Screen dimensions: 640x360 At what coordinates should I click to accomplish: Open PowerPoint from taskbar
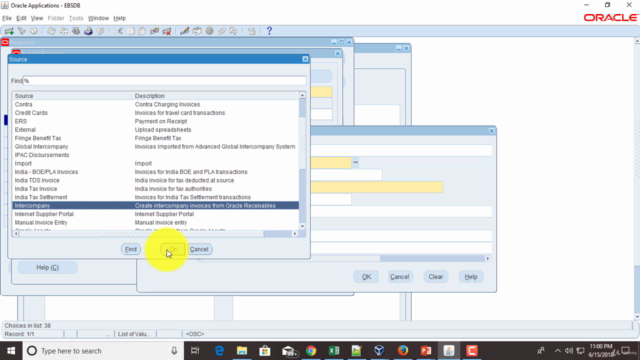[426, 351]
